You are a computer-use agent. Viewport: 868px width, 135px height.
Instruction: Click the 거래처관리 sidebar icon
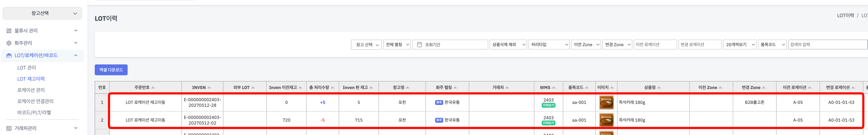pyautogui.click(x=9, y=128)
